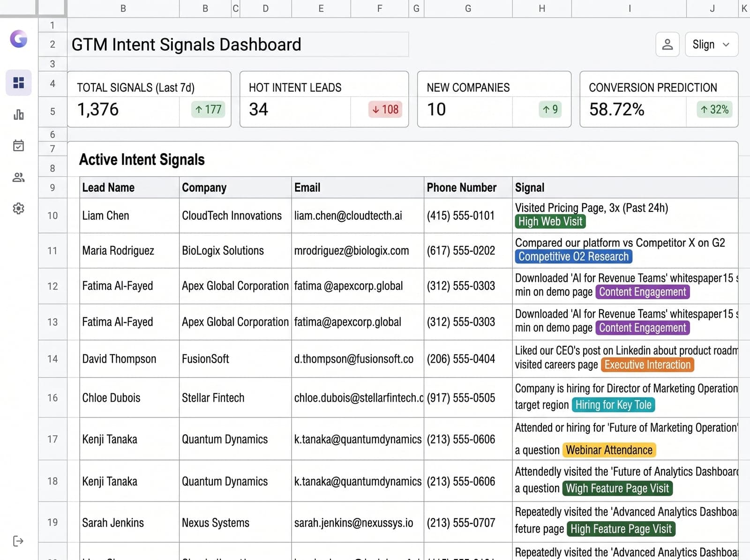Select the Hiring for Key Tole tag
The width and height of the screenshot is (750, 560).
pyautogui.click(x=614, y=405)
